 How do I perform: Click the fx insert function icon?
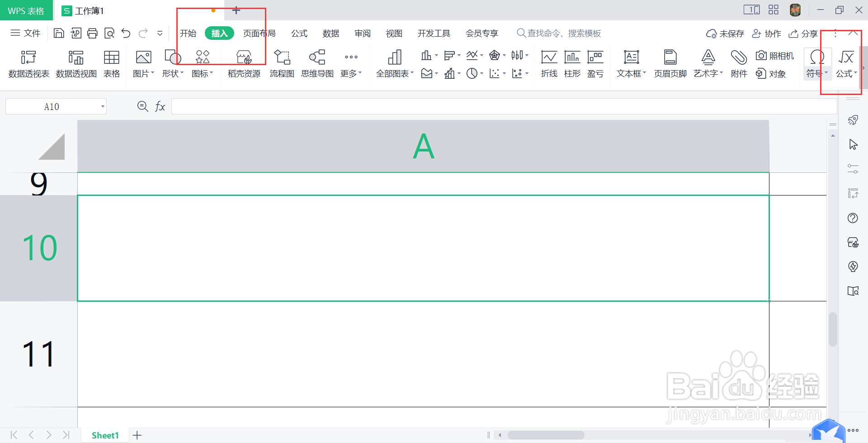[x=160, y=106]
